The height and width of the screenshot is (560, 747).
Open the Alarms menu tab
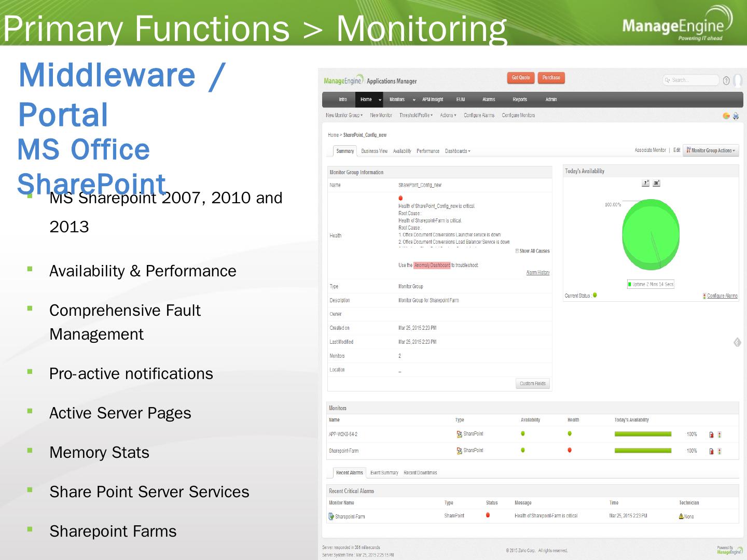coord(489,100)
